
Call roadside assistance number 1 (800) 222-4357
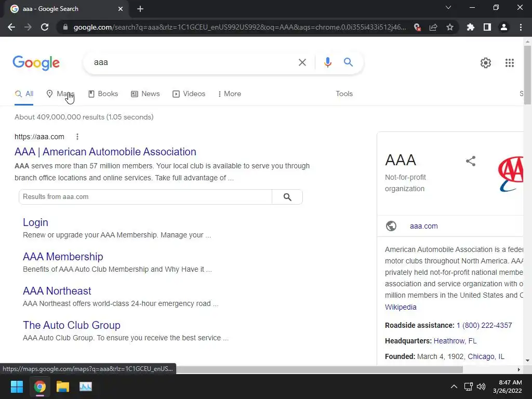(484, 325)
